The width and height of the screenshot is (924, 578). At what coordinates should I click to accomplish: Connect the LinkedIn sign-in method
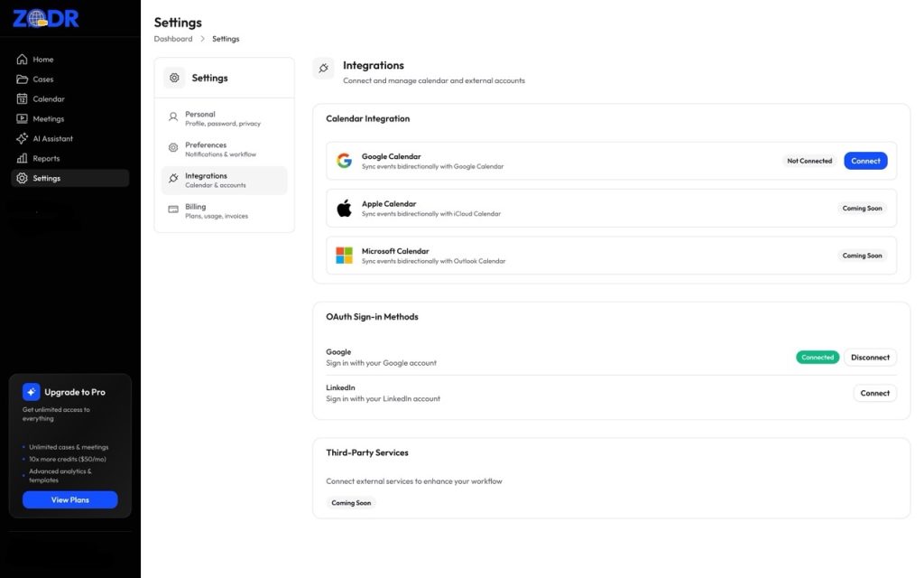point(874,394)
